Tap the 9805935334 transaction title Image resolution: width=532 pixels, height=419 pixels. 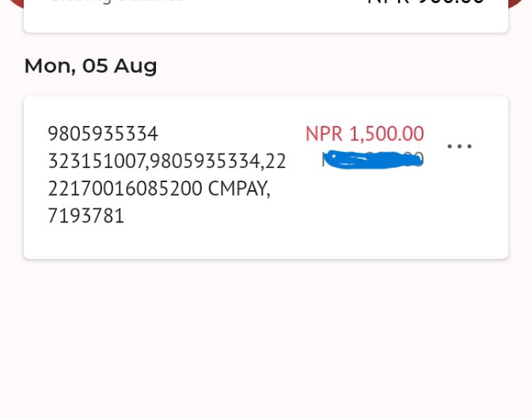103,134
